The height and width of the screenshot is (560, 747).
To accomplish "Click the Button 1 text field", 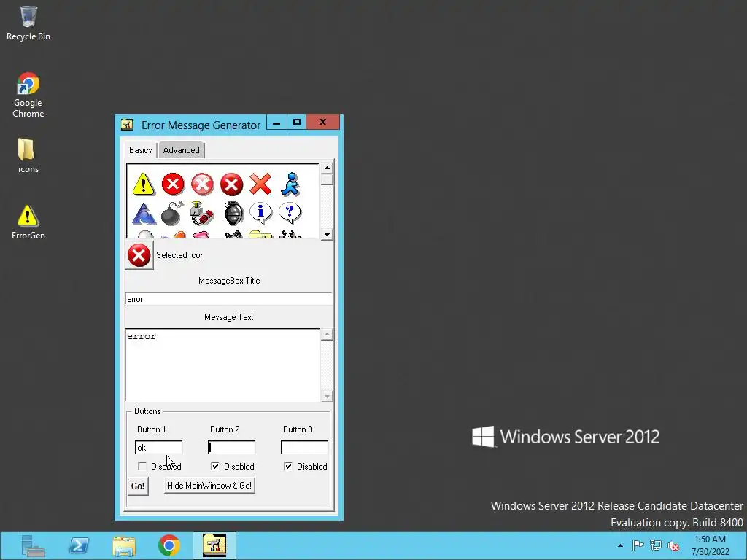I will (158, 448).
